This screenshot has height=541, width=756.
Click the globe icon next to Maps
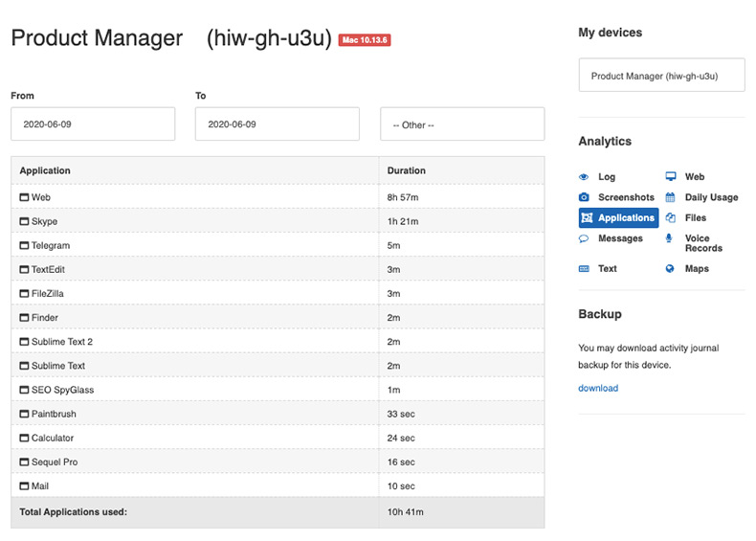(670, 269)
